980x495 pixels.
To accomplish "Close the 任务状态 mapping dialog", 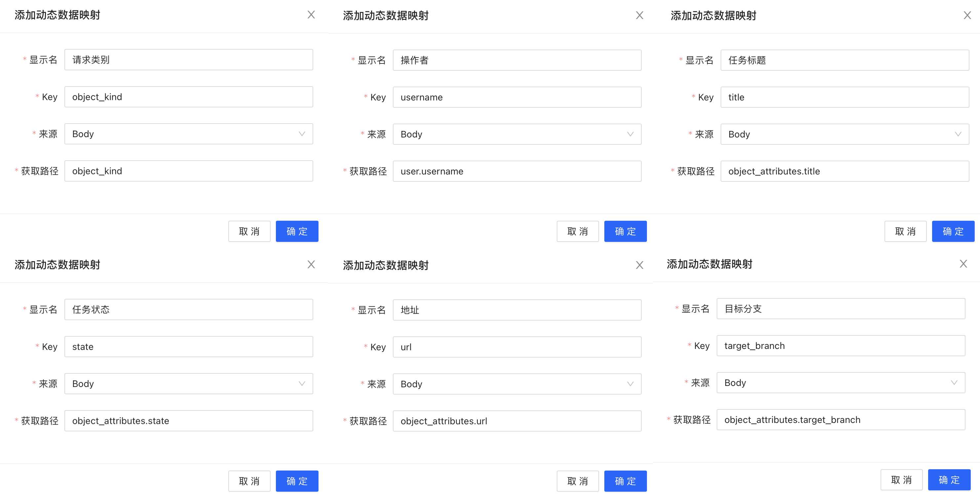I will tap(311, 264).
